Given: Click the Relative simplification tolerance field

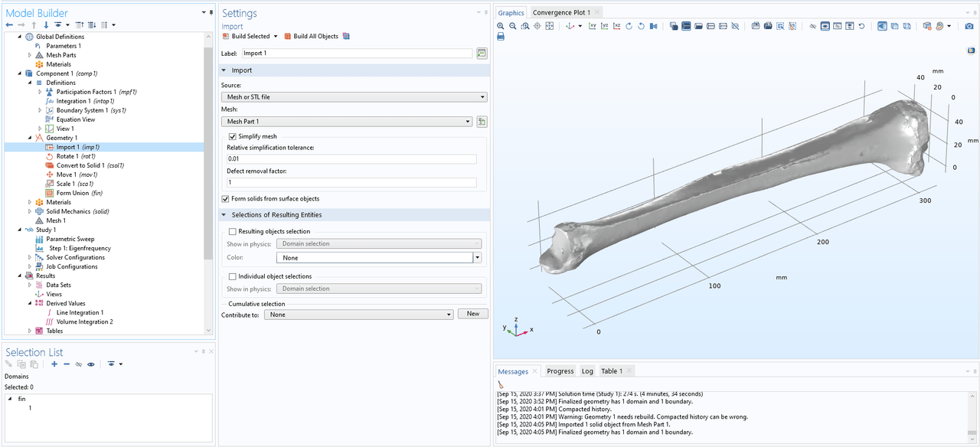Looking at the screenshot, I should 351,158.
